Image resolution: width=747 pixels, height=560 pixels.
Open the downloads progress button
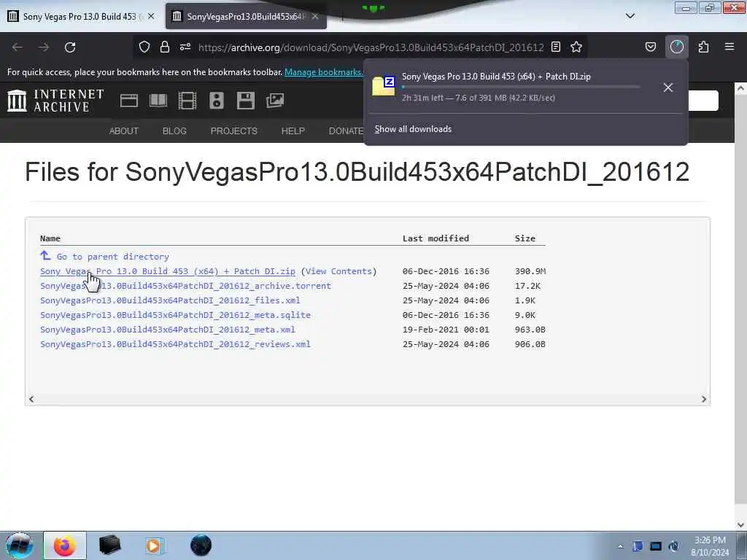[x=677, y=47]
